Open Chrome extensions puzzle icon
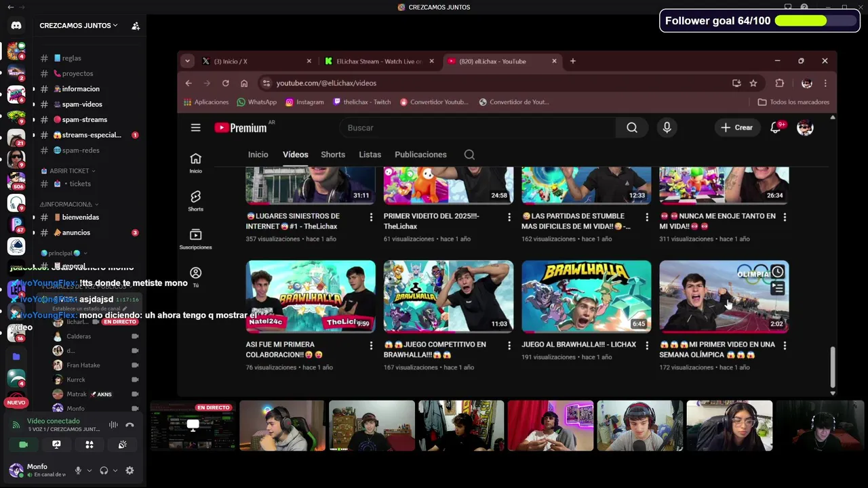 (x=779, y=83)
